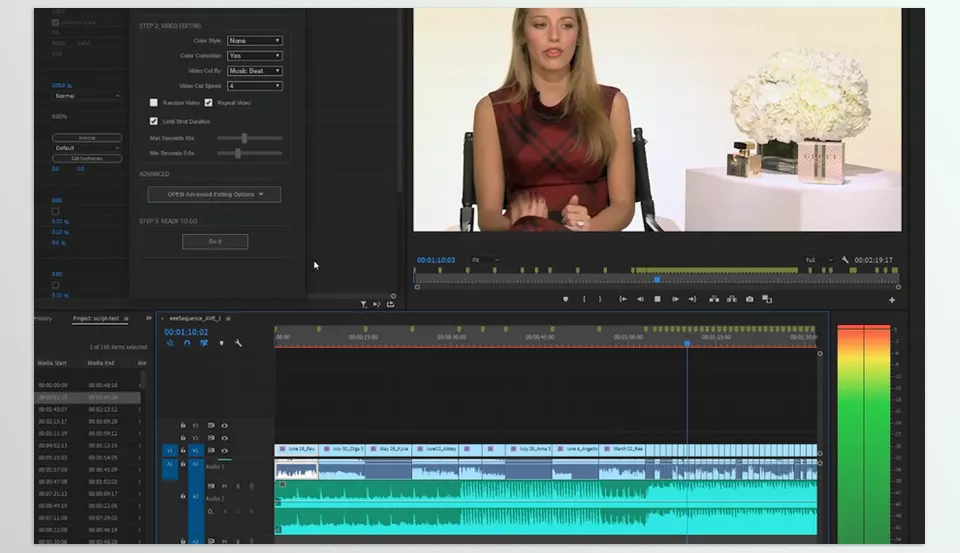The height and width of the screenshot is (553, 960).
Task: Solo Audio 1 track with S button
Action: coord(238,486)
